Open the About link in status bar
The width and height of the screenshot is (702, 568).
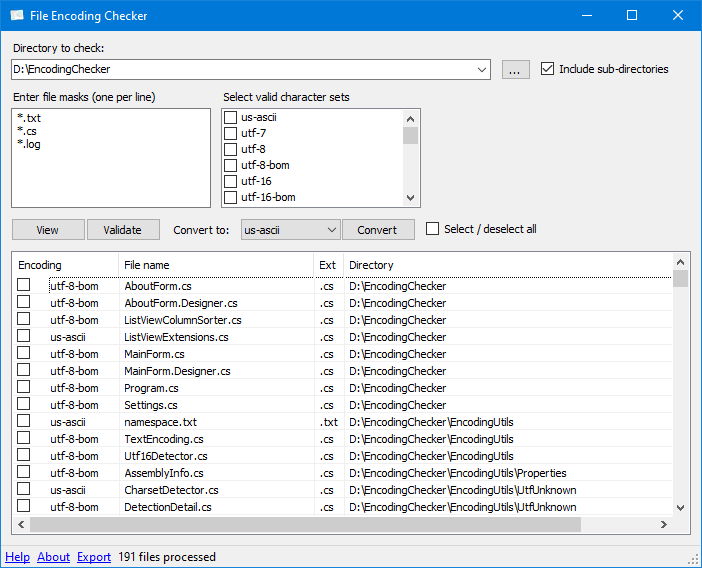click(x=54, y=557)
